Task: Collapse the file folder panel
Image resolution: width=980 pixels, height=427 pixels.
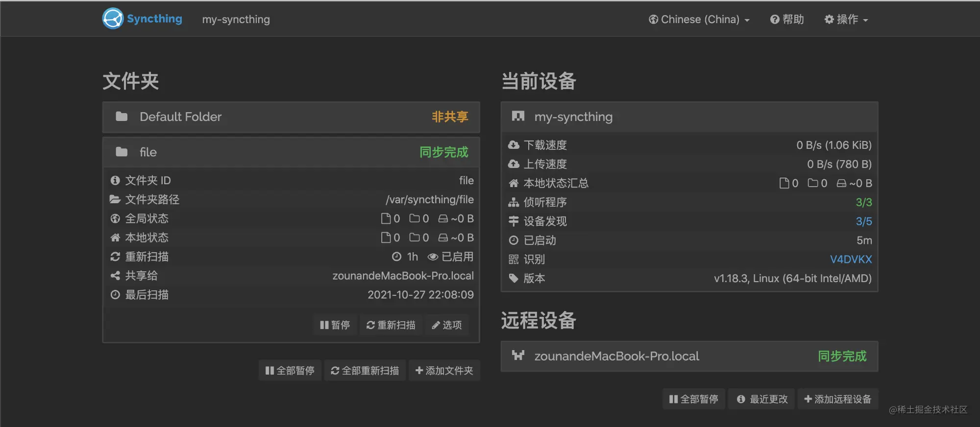Action: 291,152
